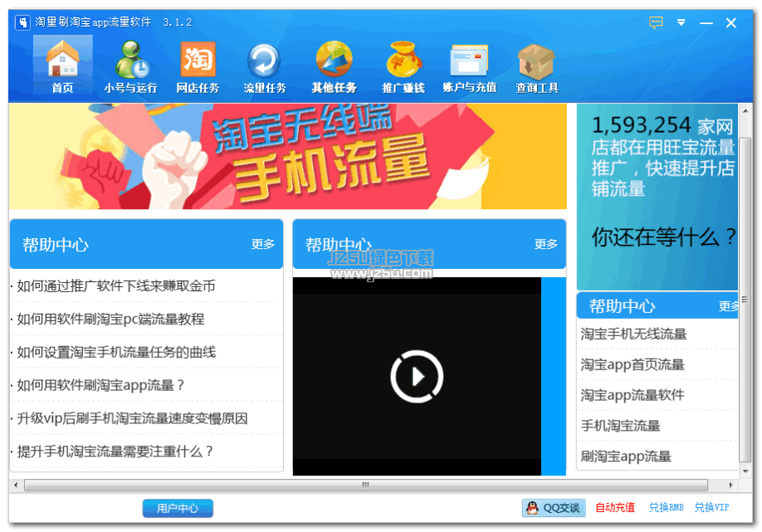Start QQ交谈 chat
The width and height of the screenshot is (762, 532).
pos(554,508)
